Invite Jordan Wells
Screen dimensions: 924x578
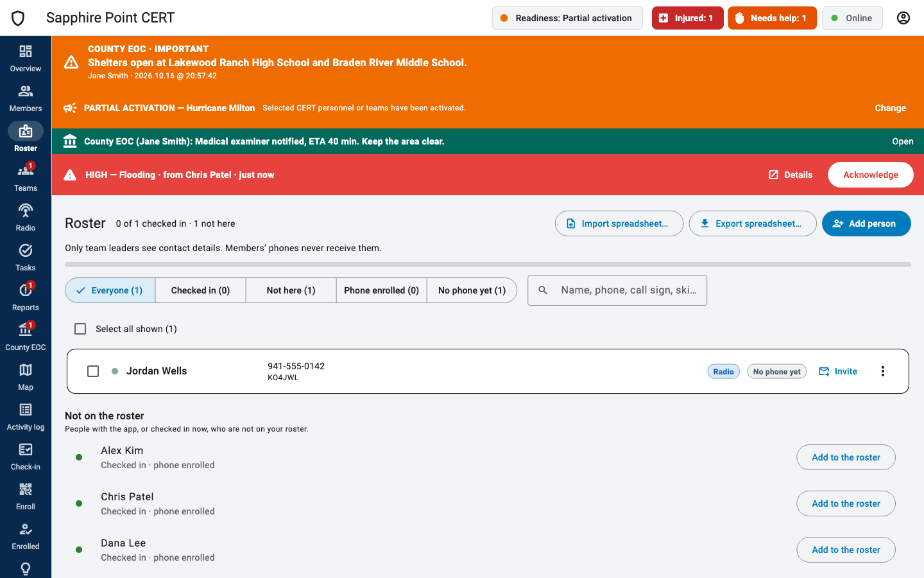click(838, 371)
